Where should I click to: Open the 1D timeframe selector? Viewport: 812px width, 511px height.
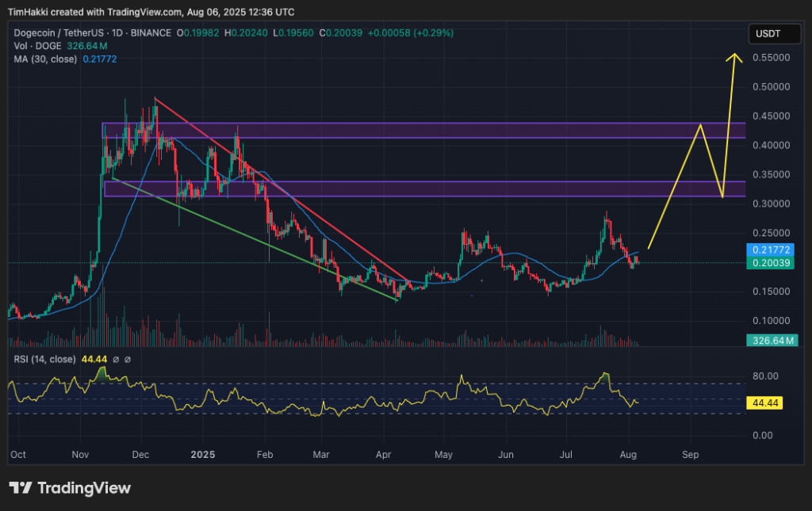click(x=115, y=33)
